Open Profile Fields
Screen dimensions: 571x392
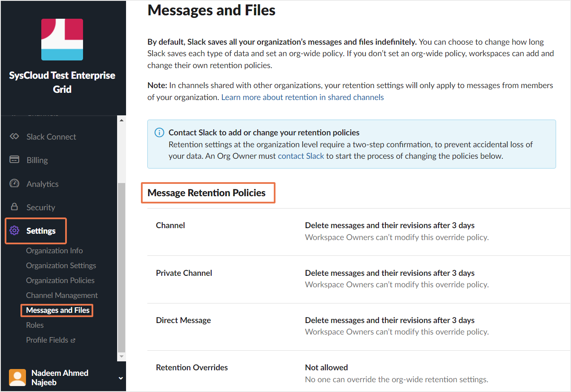(x=47, y=340)
